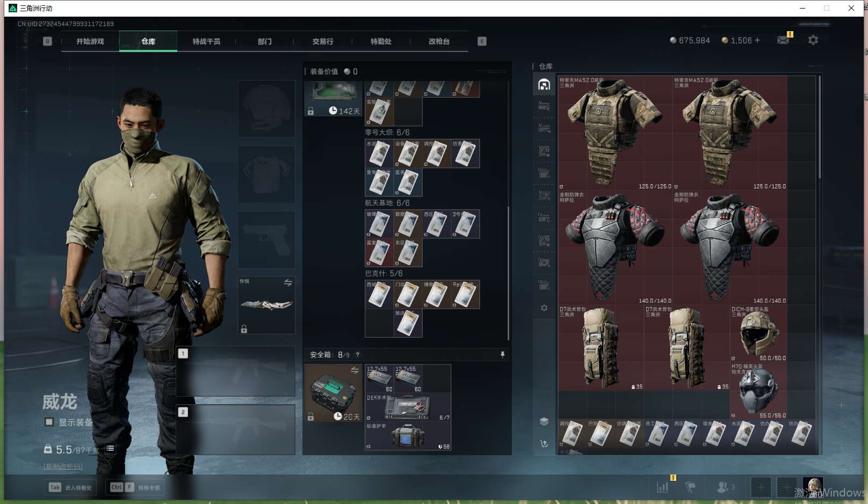The height and width of the screenshot is (504, 868).
Task: Select the DICH-9重型头盔 helmet
Action: coord(758,333)
